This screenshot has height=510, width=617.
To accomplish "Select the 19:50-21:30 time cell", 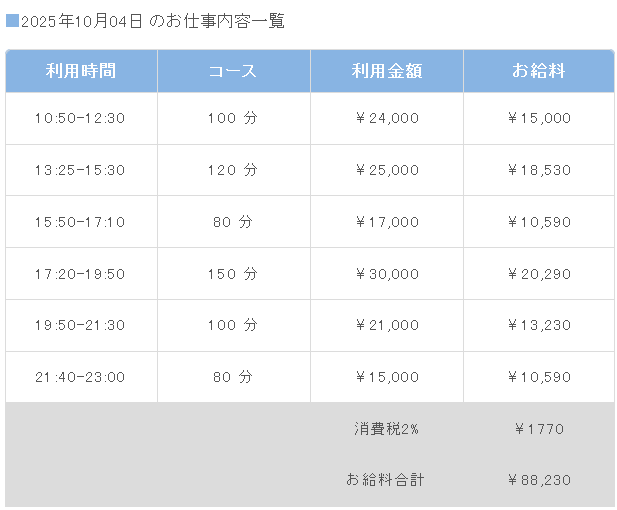I will (80, 325).
